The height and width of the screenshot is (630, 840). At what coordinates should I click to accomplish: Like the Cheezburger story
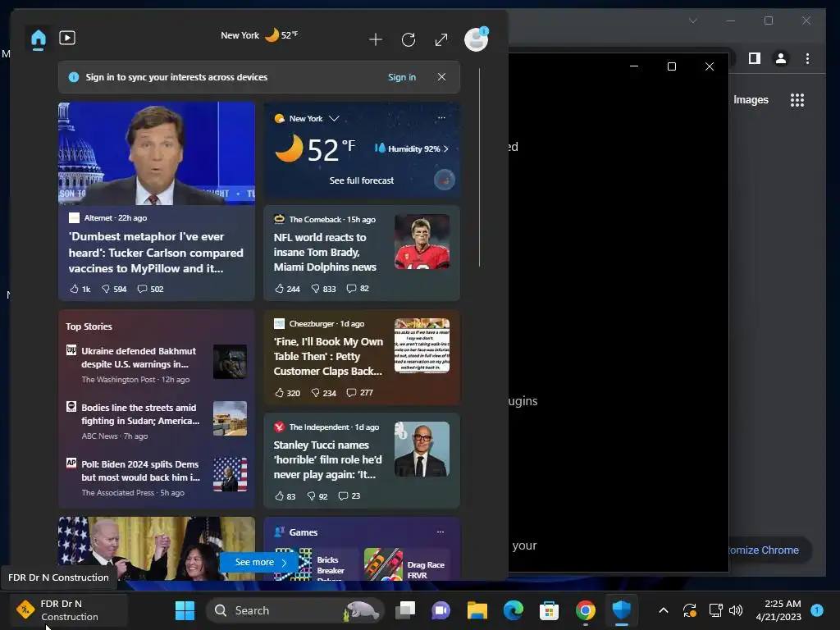[287, 393]
